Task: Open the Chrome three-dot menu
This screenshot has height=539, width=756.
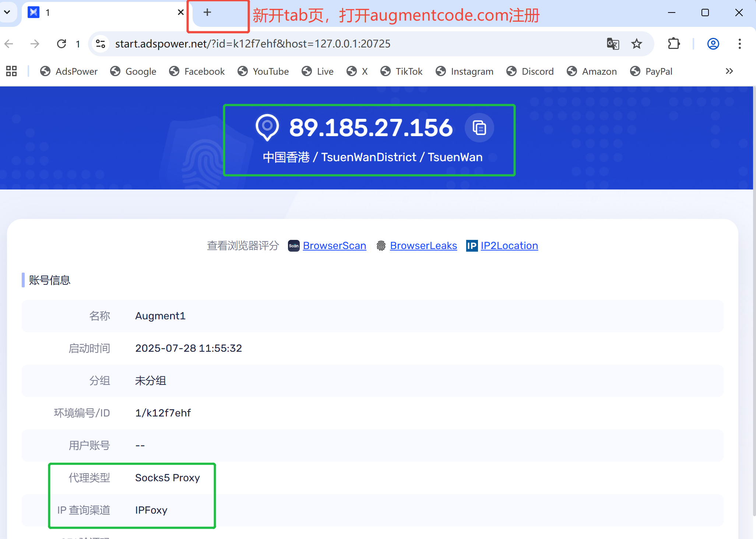Action: click(x=739, y=44)
